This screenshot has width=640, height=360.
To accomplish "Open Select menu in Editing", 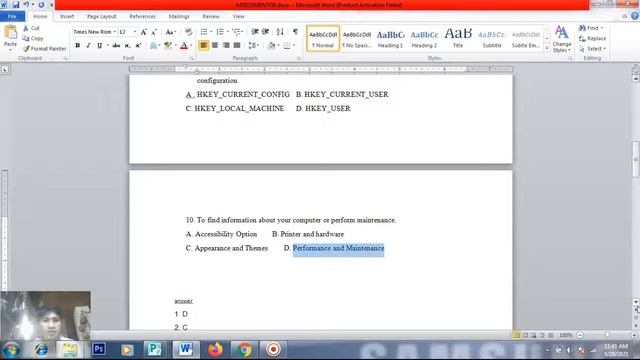I will click(592, 49).
